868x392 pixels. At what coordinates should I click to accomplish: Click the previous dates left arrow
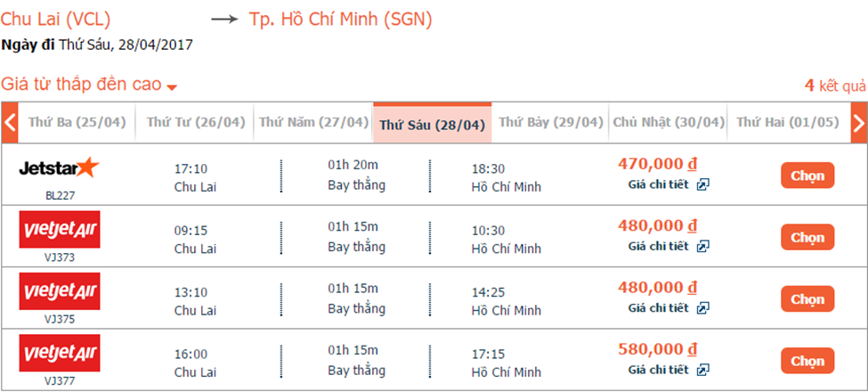click(x=10, y=123)
